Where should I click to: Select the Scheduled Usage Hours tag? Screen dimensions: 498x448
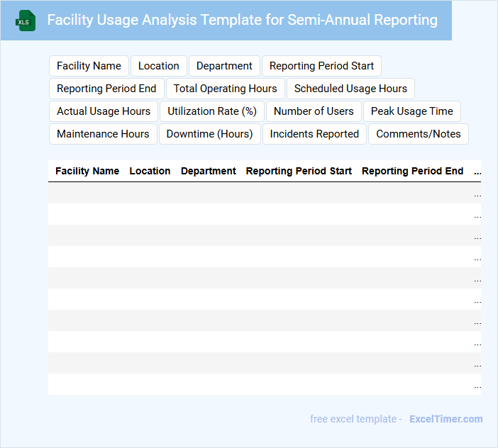[350, 89]
